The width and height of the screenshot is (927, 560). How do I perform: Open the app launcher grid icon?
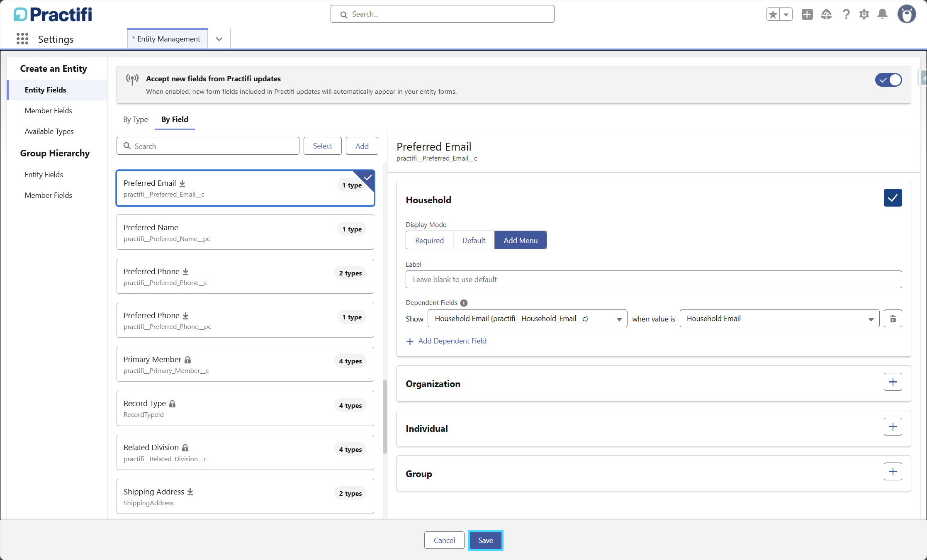point(22,39)
